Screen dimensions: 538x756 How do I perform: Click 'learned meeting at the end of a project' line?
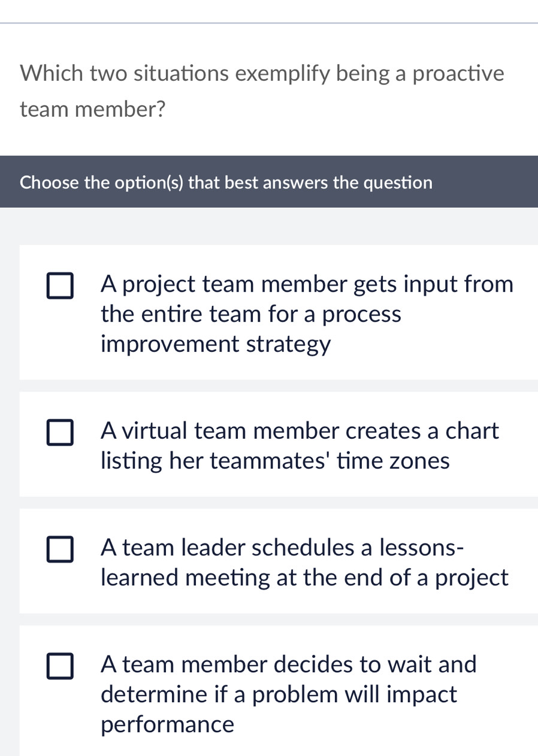pos(304,578)
